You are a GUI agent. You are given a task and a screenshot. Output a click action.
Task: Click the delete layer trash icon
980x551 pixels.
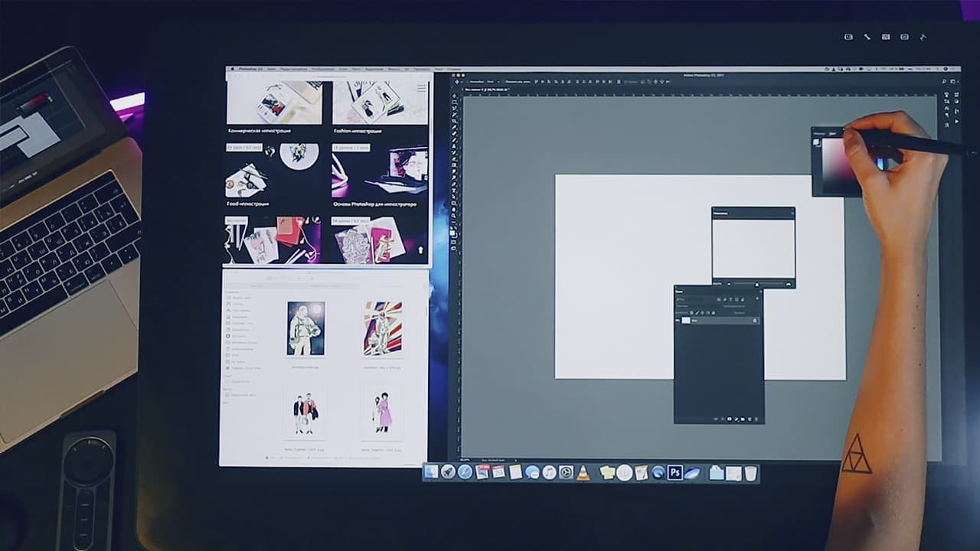coord(756,419)
